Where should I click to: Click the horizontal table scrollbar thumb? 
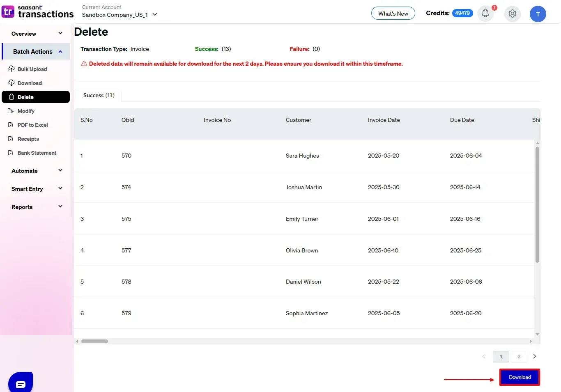click(x=94, y=341)
